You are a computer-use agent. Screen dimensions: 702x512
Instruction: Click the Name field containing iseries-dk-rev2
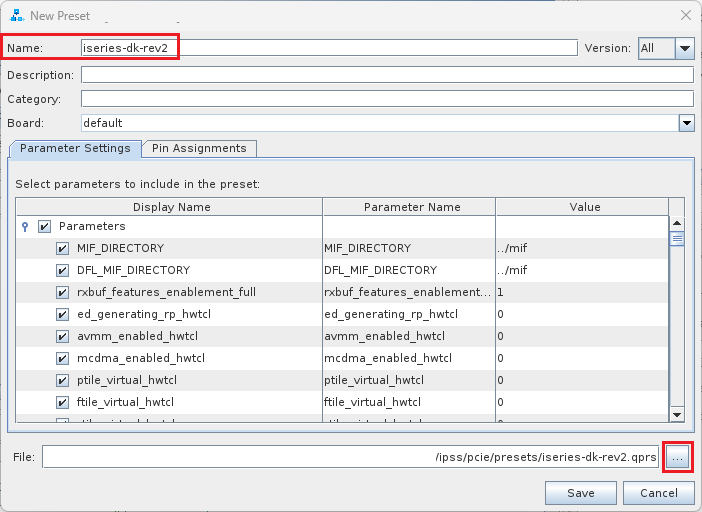(x=328, y=48)
